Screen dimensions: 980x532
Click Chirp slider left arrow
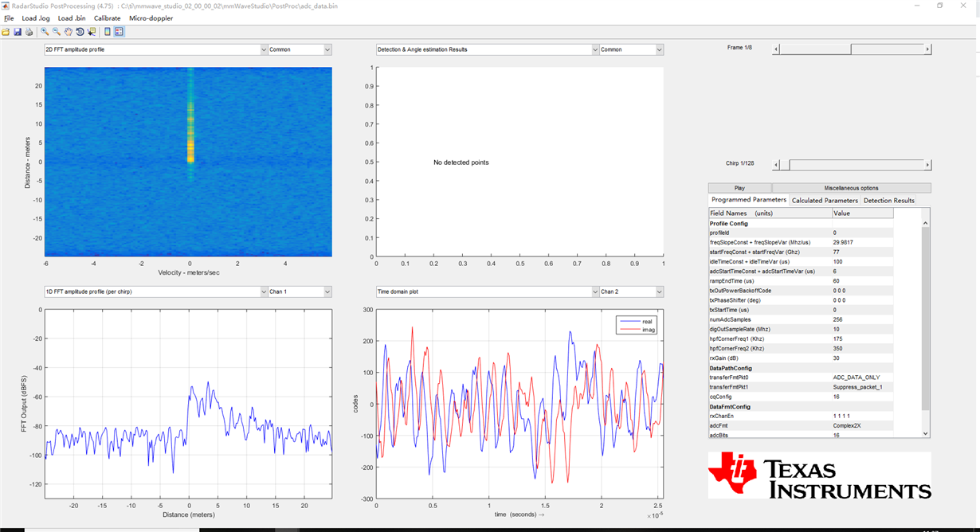776,165
